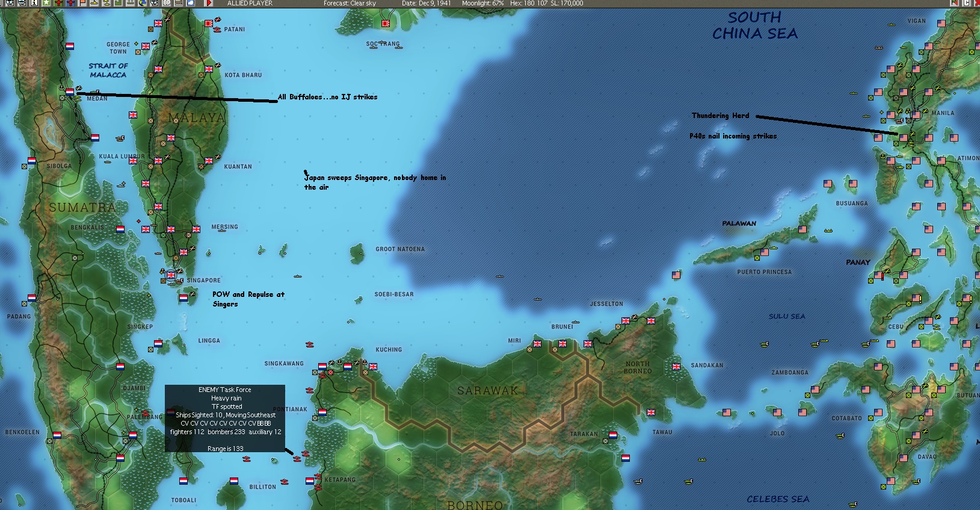Viewport: 980px width, 510px height.
Task: Select the US base flag at Jolo
Action: pos(777,412)
